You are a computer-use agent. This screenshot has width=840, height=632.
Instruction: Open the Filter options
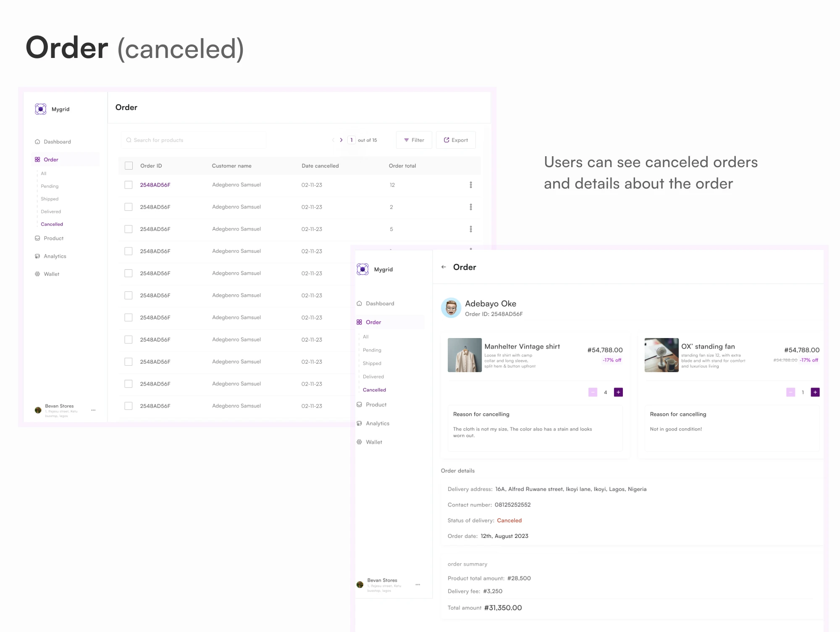pyautogui.click(x=414, y=140)
